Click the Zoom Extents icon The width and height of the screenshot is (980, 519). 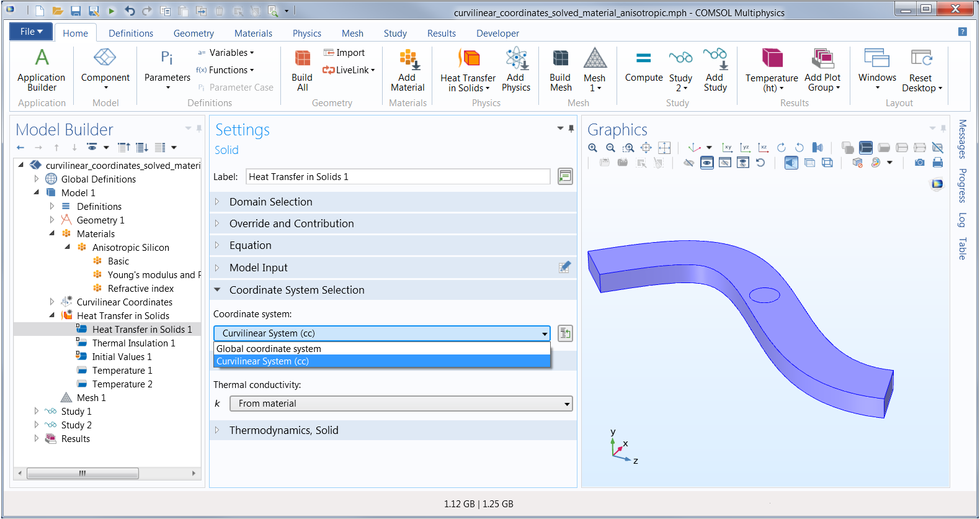646,148
